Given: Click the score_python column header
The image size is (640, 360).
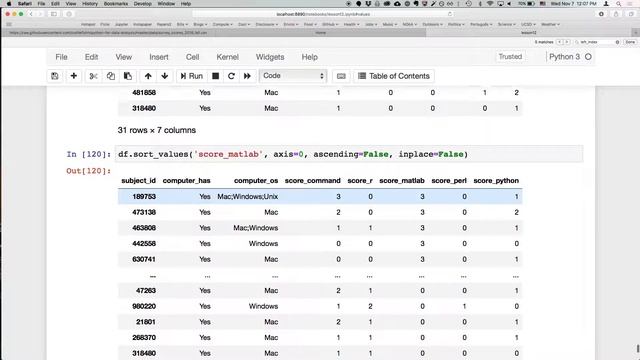Looking at the screenshot, I should (496, 180).
